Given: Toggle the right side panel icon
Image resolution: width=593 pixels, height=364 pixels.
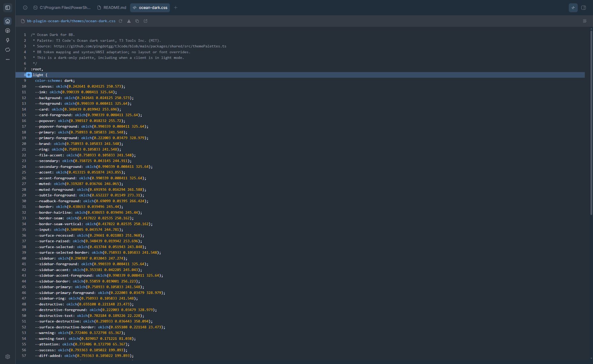Looking at the screenshot, I should click(x=584, y=8).
